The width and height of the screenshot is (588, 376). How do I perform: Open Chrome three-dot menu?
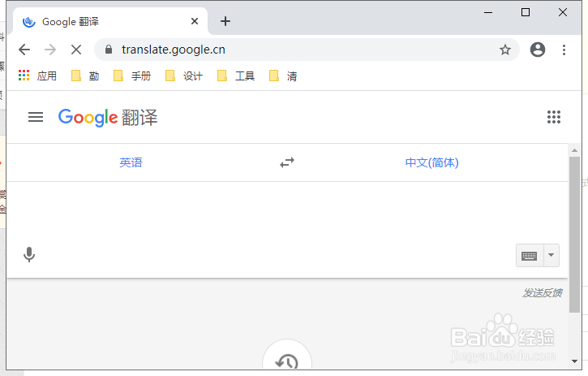click(x=564, y=50)
